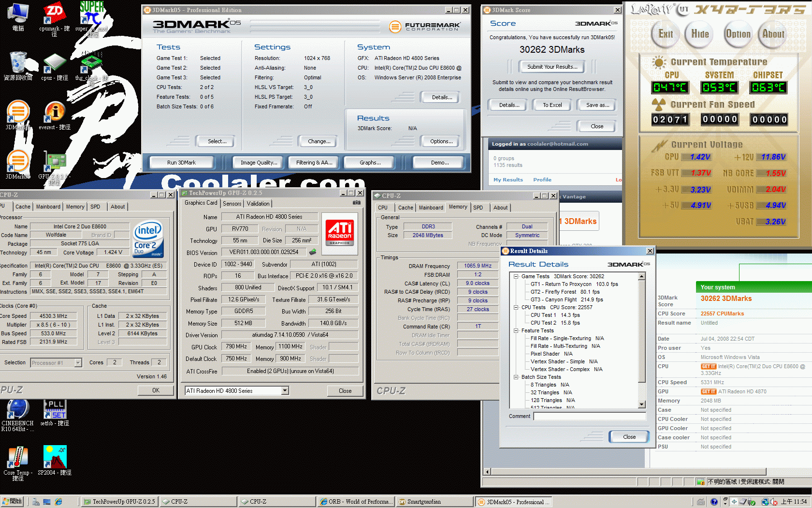Open the My Results link in ORB
The width and height of the screenshot is (812, 508).
click(508, 179)
